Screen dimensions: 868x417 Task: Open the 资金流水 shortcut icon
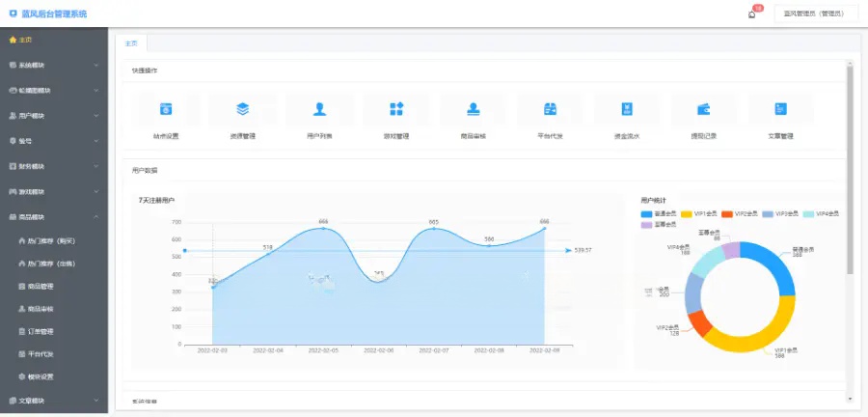(x=627, y=109)
